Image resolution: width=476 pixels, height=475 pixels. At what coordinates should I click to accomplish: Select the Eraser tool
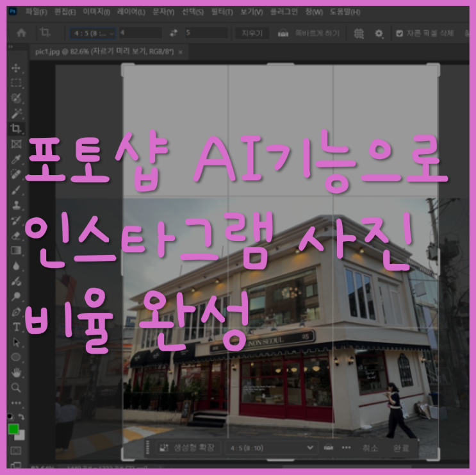16,235
